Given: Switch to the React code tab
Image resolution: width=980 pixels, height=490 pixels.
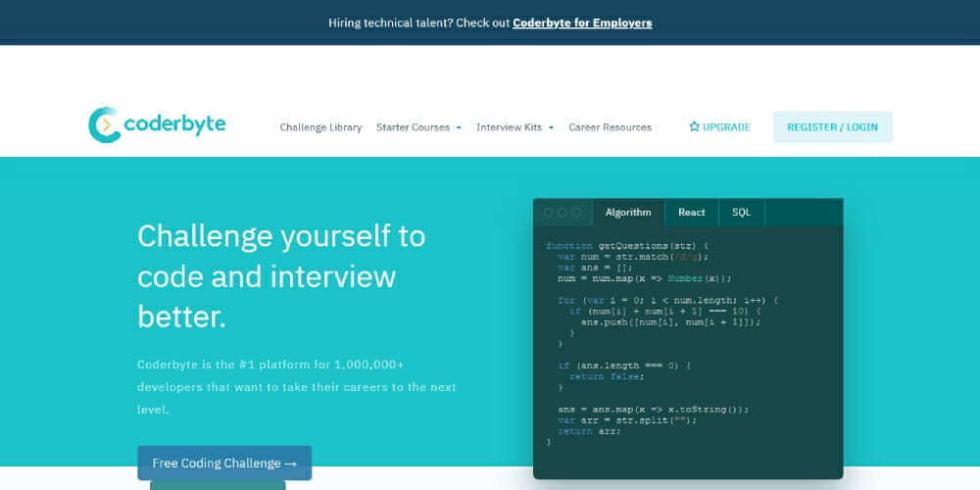Looking at the screenshot, I should tap(691, 213).
